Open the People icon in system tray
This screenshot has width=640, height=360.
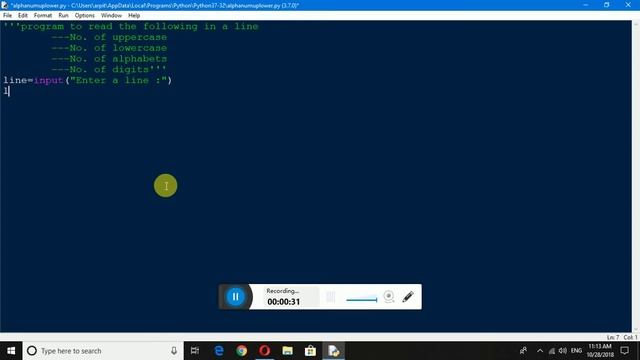click(523, 351)
